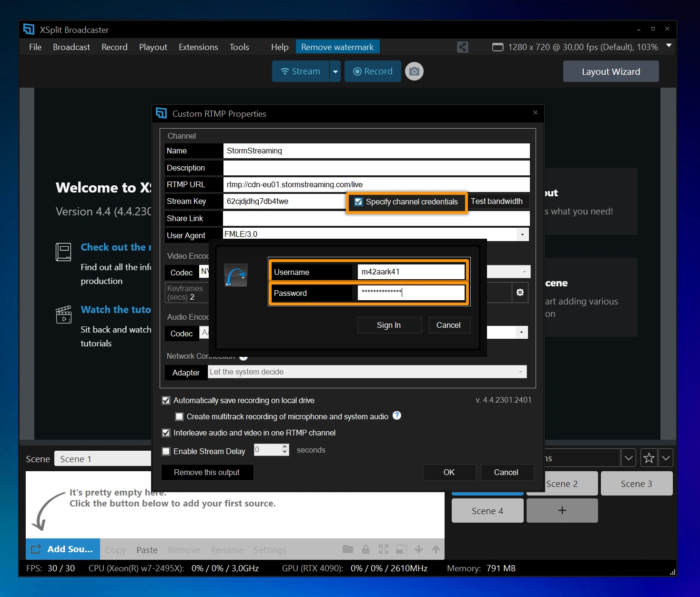Viewport: 700px width, 597px height.
Task: Open the Stream button dropdown arrow
Action: pyautogui.click(x=335, y=71)
